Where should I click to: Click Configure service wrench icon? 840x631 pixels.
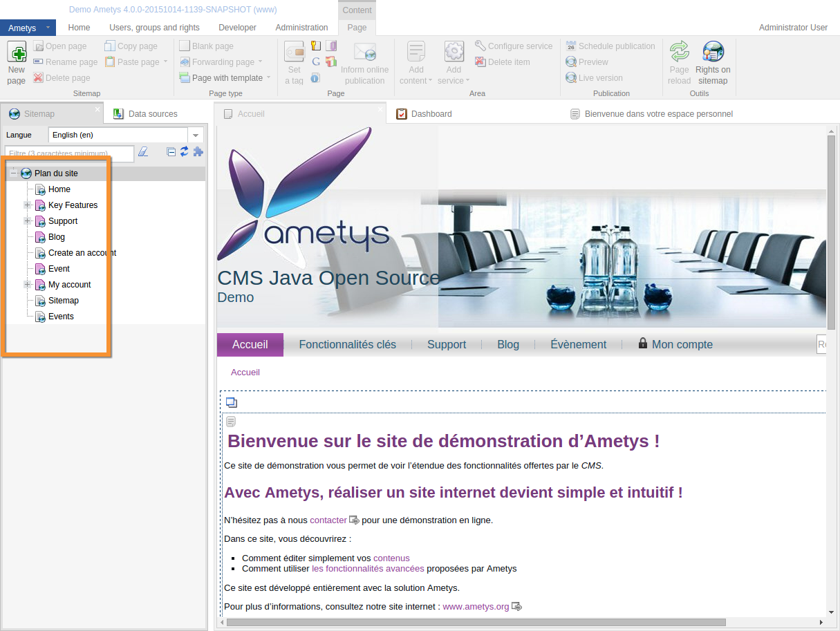tap(480, 46)
